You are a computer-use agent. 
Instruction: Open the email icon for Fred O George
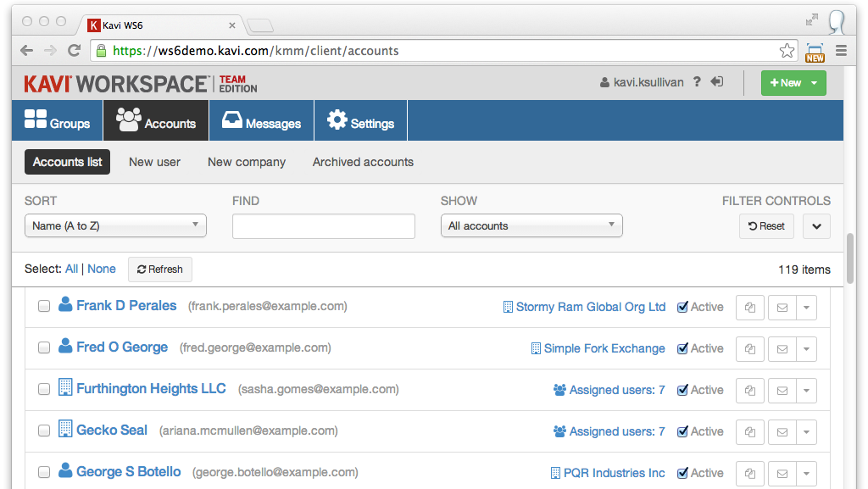tap(782, 348)
